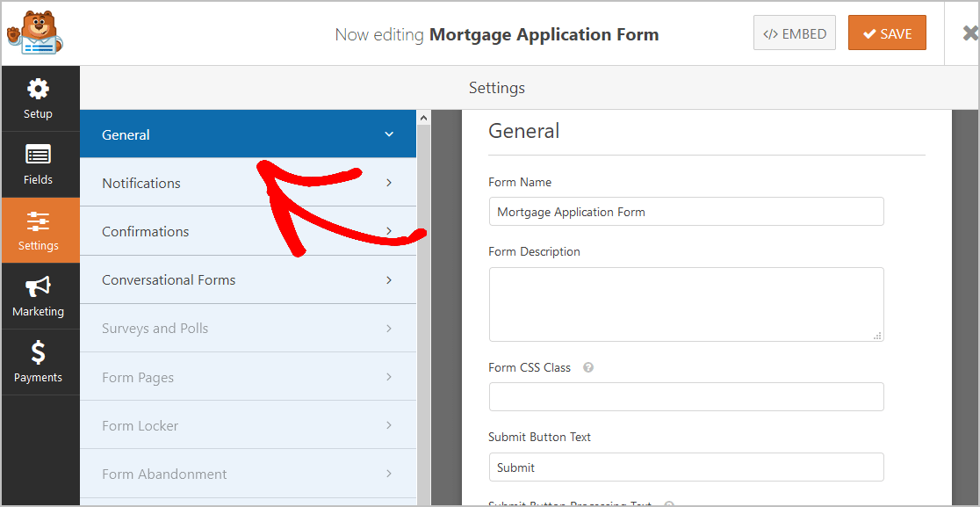Viewport: 980px width, 507px height.
Task: Click the 'Now editing Mortgage Application Form' title
Action: (497, 33)
